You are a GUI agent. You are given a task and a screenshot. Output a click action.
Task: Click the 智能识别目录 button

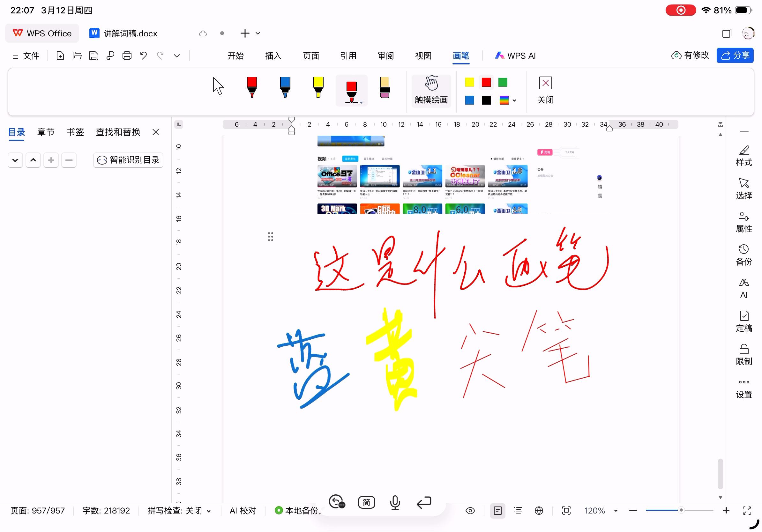[x=128, y=160]
